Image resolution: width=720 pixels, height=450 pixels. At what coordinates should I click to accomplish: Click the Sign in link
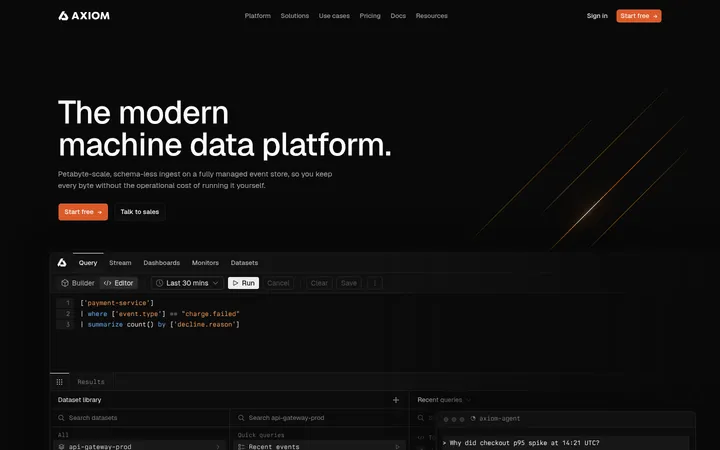point(597,16)
